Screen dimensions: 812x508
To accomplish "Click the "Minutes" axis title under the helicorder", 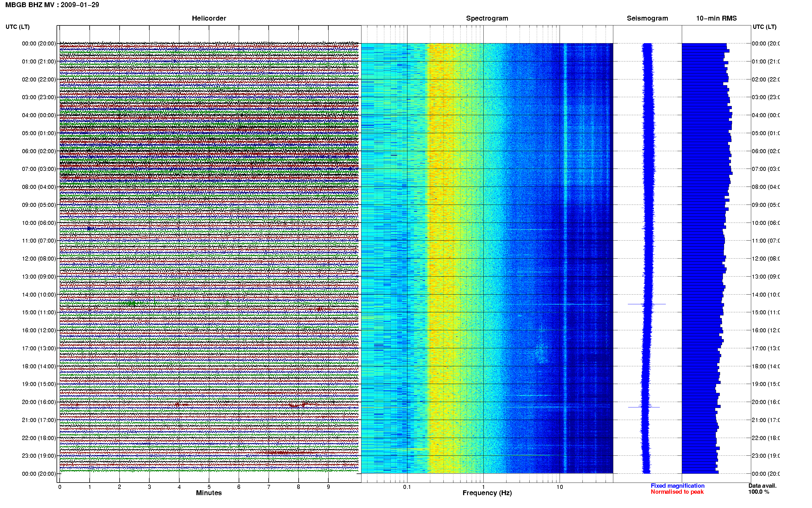I will [209, 493].
